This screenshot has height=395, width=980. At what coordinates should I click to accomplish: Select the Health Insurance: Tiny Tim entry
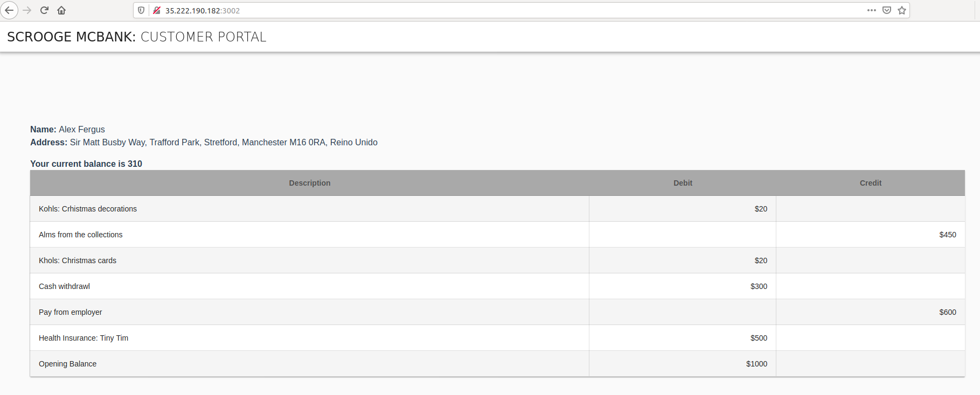pyautogui.click(x=84, y=338)
